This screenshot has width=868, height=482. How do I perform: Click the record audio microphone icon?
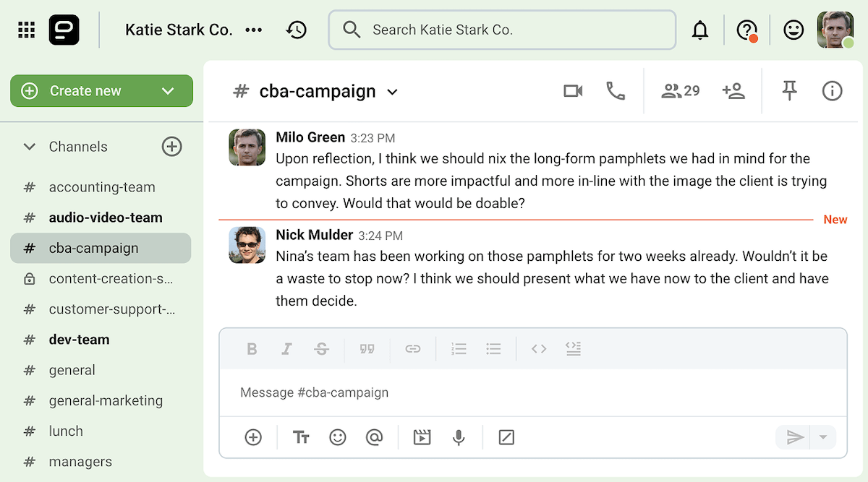point(459,437)
